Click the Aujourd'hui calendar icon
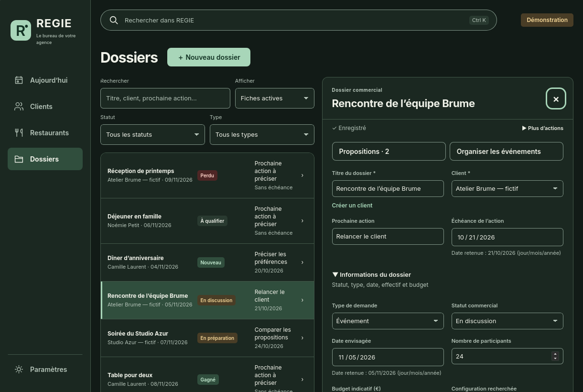Viewport: 583px width, 392px height. (x=19, y=80)
